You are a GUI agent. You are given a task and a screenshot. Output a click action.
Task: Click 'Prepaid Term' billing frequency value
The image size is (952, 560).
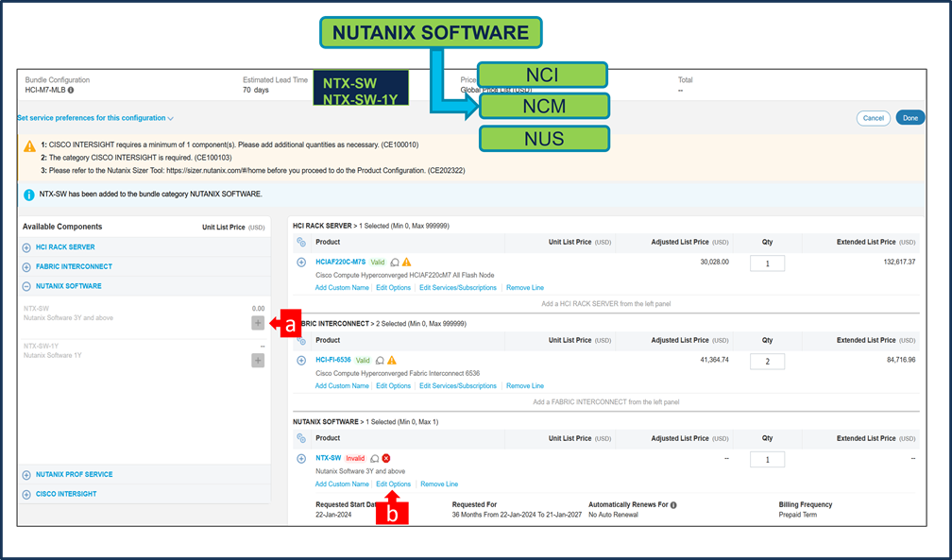798,515
